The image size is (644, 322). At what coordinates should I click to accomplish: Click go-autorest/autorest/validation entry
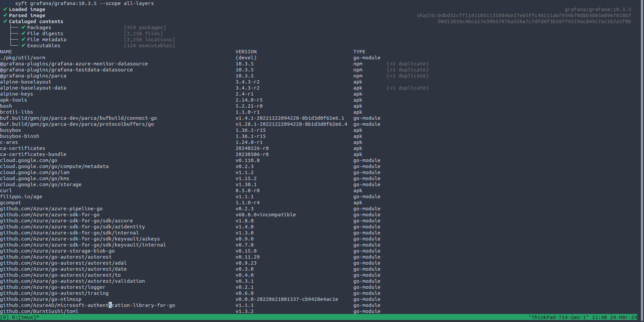[x=72, y=281]
